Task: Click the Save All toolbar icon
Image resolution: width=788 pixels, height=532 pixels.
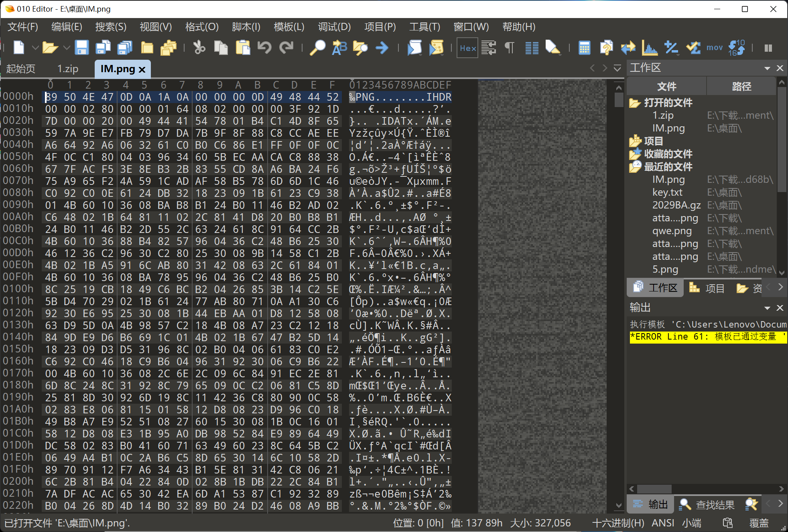Action: (125, 48)
